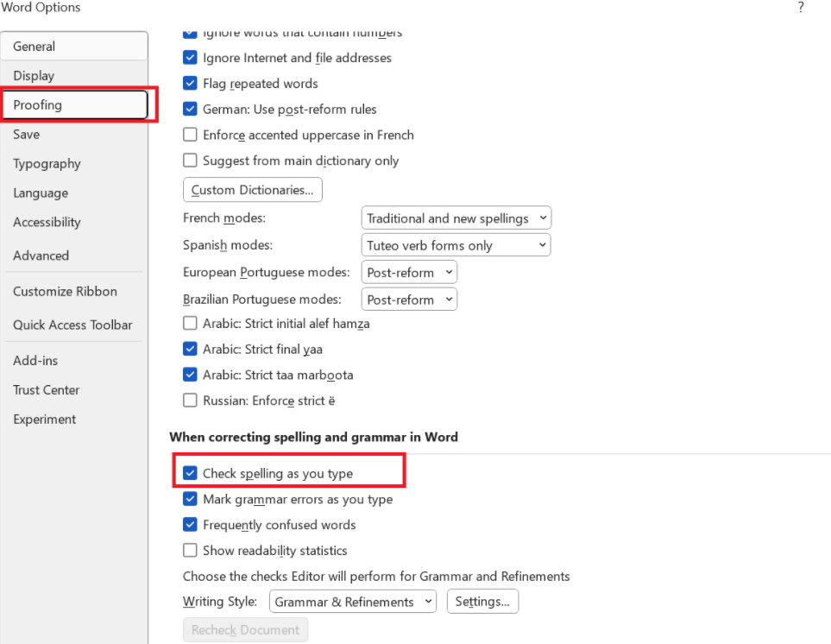
Task: Select the Save options page
Action: pyautogui.click(x=26, y=134)
